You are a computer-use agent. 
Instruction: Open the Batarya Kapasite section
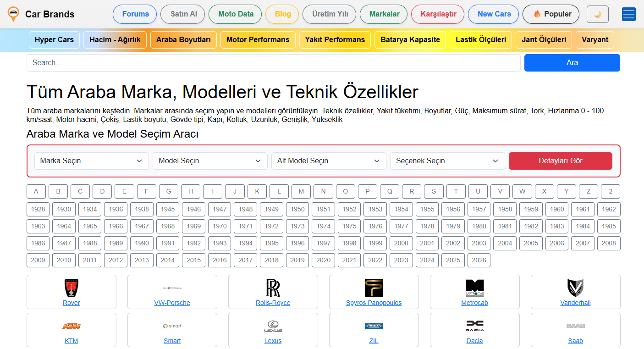tap(410, 40)
